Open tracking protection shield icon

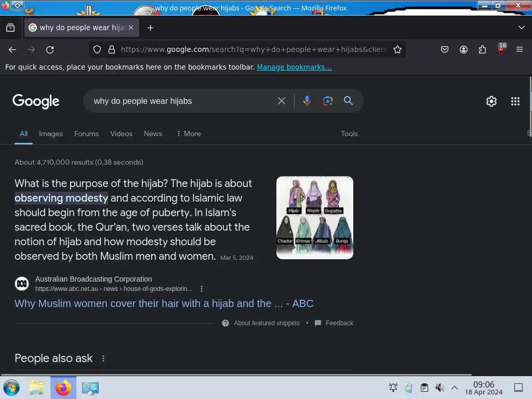97,49
